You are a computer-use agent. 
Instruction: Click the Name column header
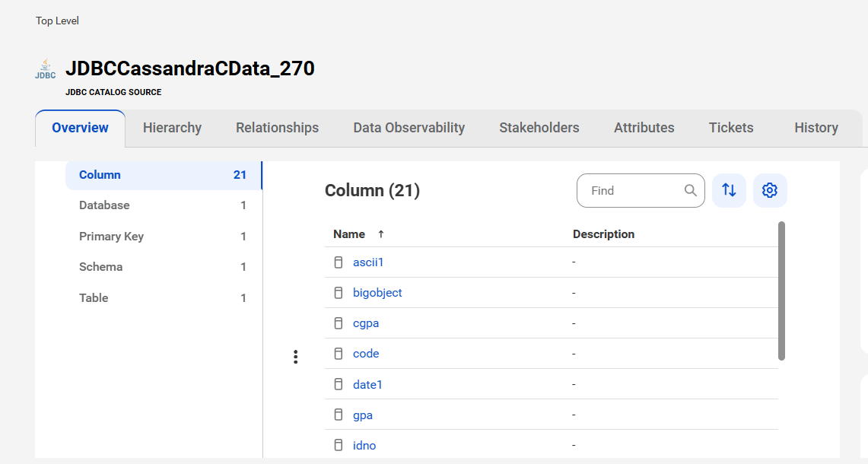[x=348, y=234]
